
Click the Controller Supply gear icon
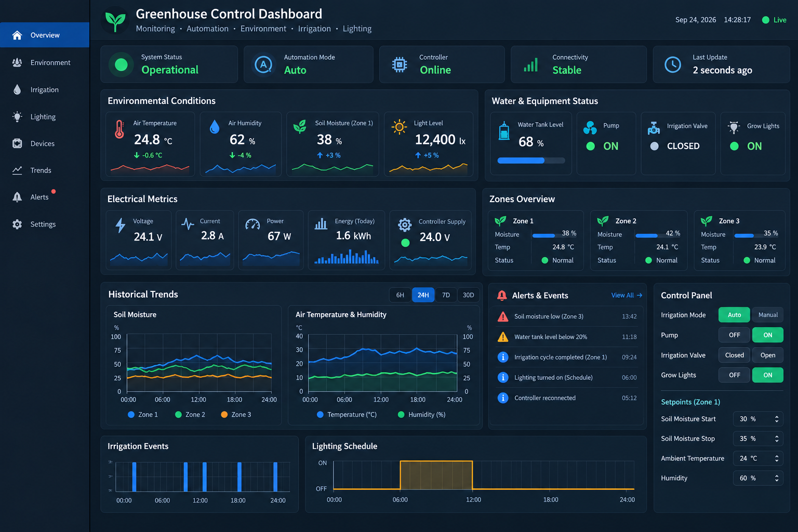click(x=405, y=224)
